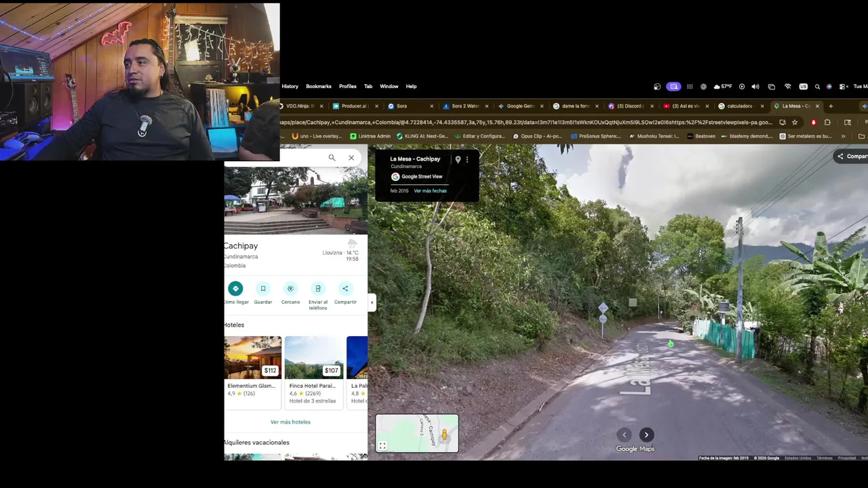The height and width of the screenshot is (488, 868).
Task: Click the Street View minimap thumbnail
Action: (x=417, y=433)
